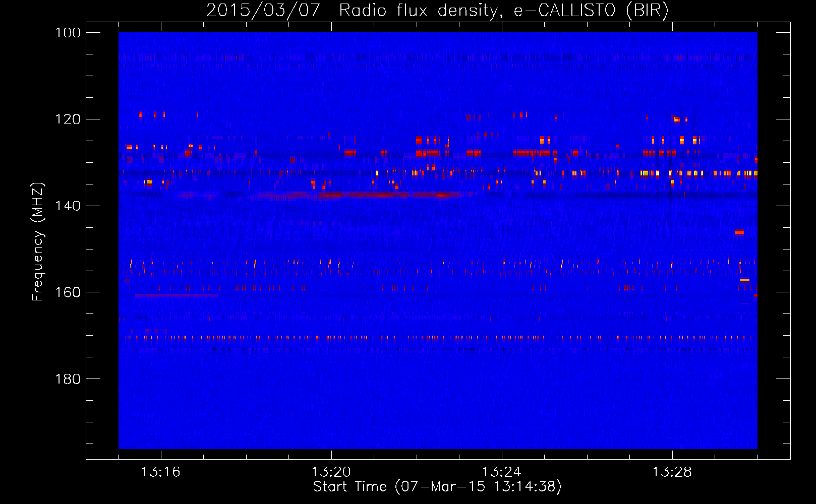Viewport: 816px width, 504px height.
Task: Click the 120 frequency tick label
Action: click(x=68, y=119)
